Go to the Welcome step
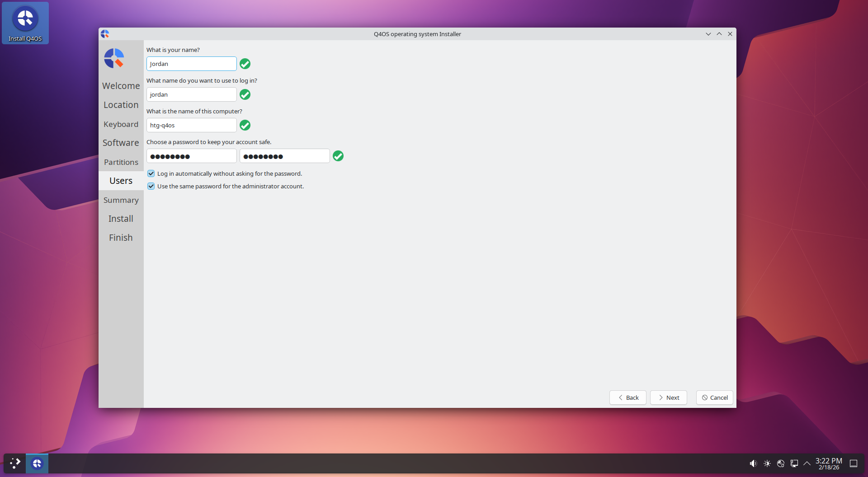The image size is (868, 477). coord(121,86)
